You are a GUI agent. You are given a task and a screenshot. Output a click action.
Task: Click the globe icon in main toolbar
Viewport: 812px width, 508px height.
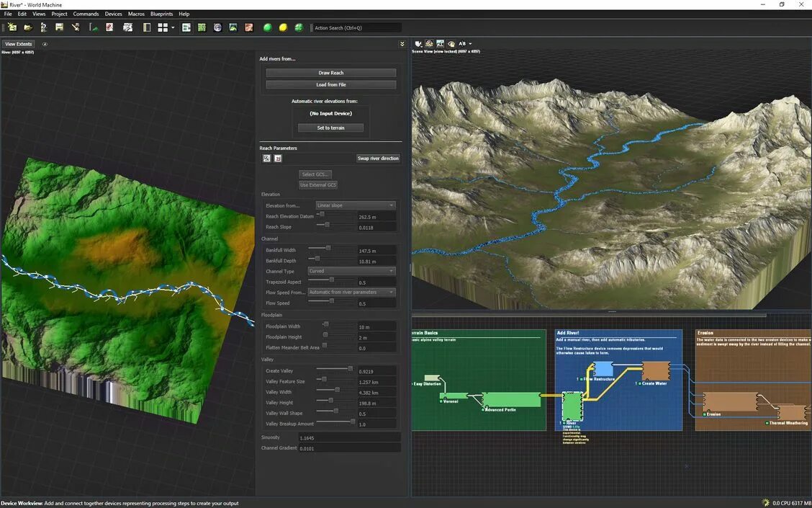(x=217, y=27)
